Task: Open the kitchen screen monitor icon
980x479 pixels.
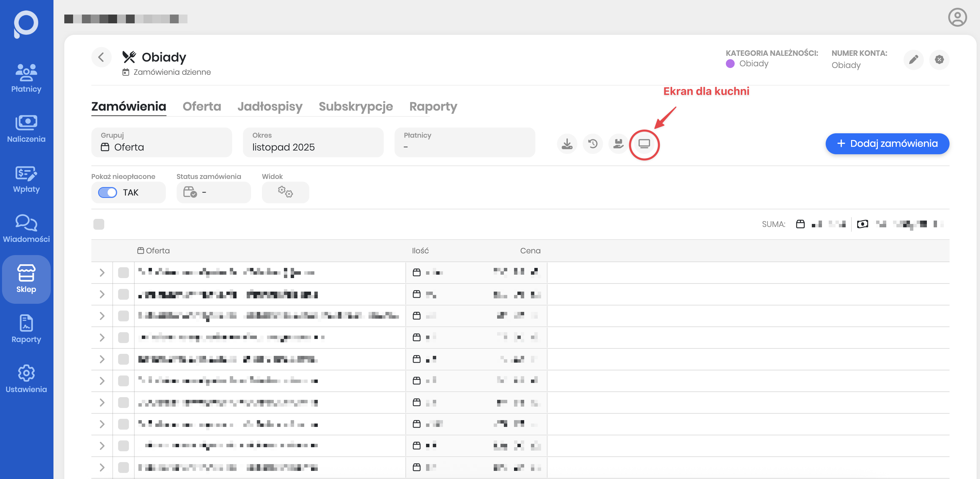Action: 644,144
